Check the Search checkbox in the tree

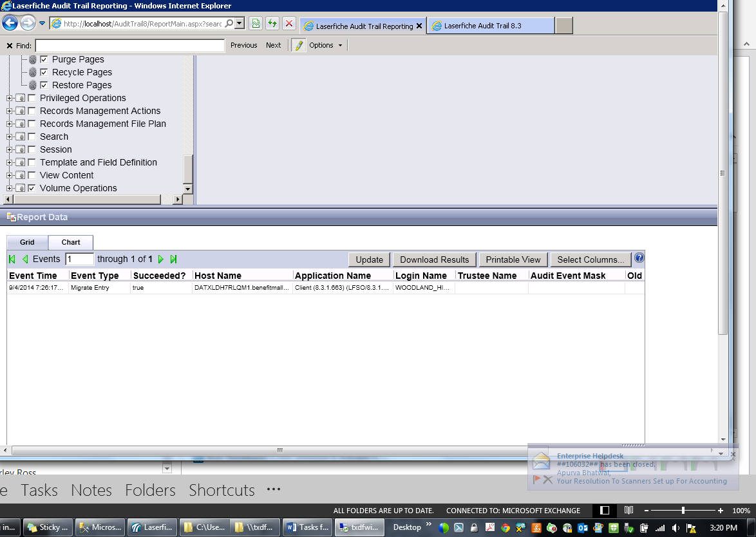click(x=32, y=137)
